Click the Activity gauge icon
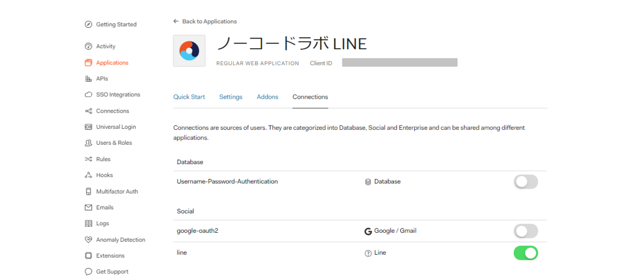 pyautogui.click(x=89, y=46)
